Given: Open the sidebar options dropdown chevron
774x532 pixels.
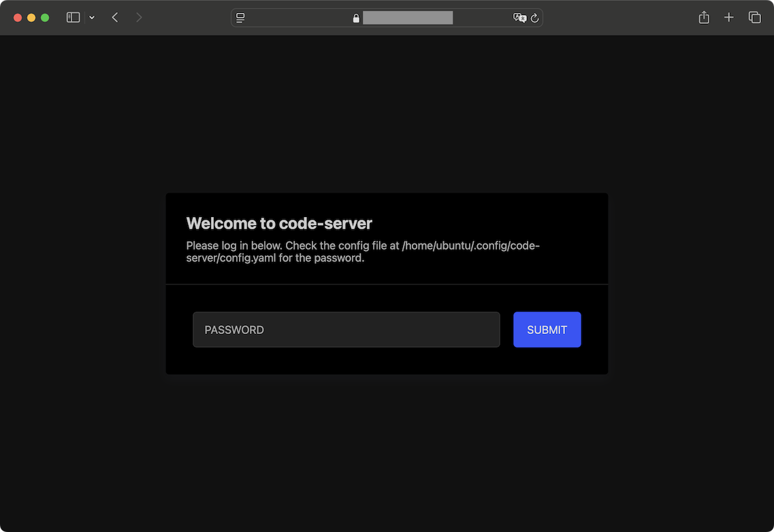Looking at the screenshot, I should pyautogui.click(x=92, y=18).
